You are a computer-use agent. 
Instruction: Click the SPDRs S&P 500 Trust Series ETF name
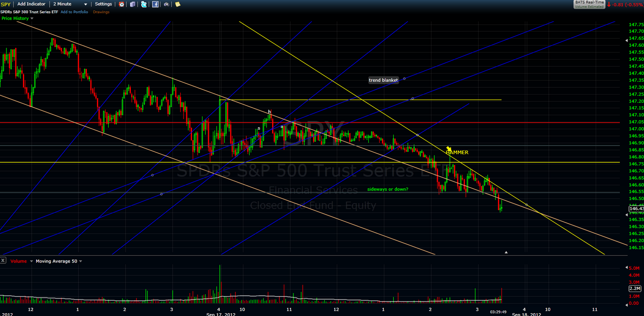[x=29, y=12]
